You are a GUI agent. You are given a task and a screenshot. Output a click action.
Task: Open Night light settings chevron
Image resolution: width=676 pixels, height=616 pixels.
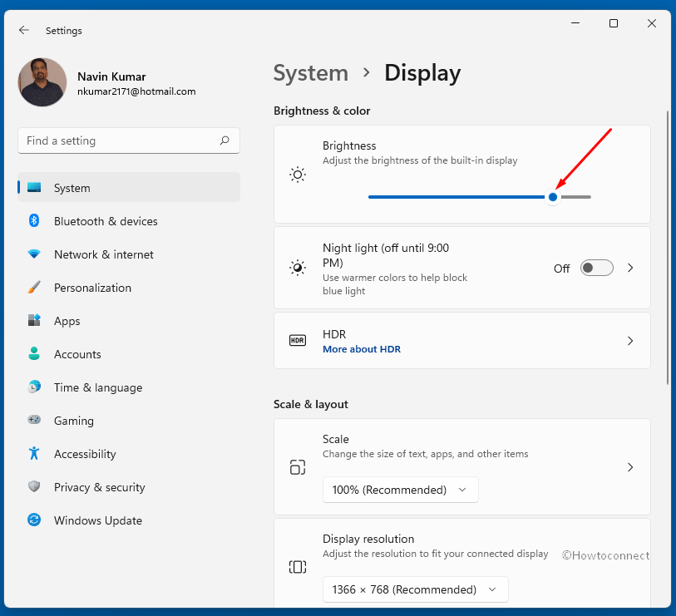pos(630,268)
